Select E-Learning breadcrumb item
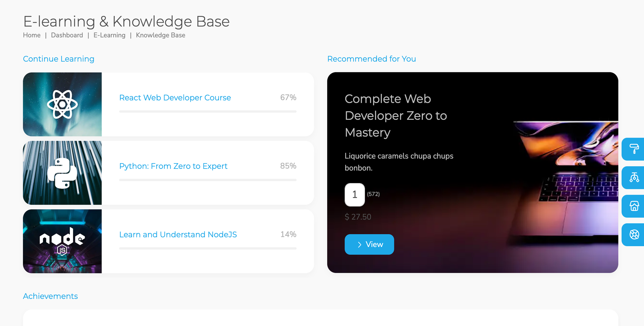This screenshot has height=326, width=644. click(x=109, y=35)
